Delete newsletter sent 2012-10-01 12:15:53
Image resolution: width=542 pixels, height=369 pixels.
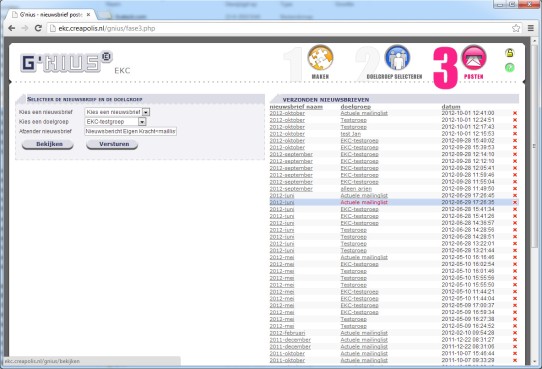tap(515, 134)
